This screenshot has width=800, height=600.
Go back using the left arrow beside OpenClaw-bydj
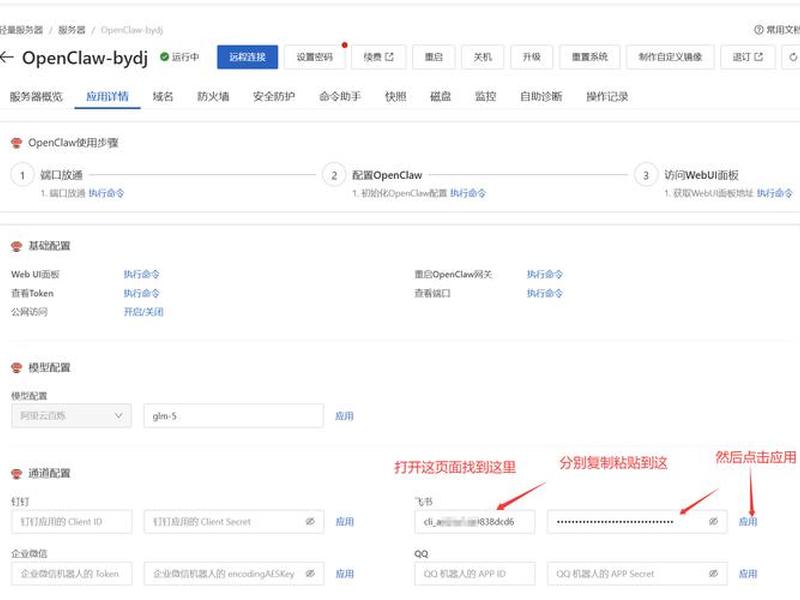pyautogui.click(x=7, y=57)
